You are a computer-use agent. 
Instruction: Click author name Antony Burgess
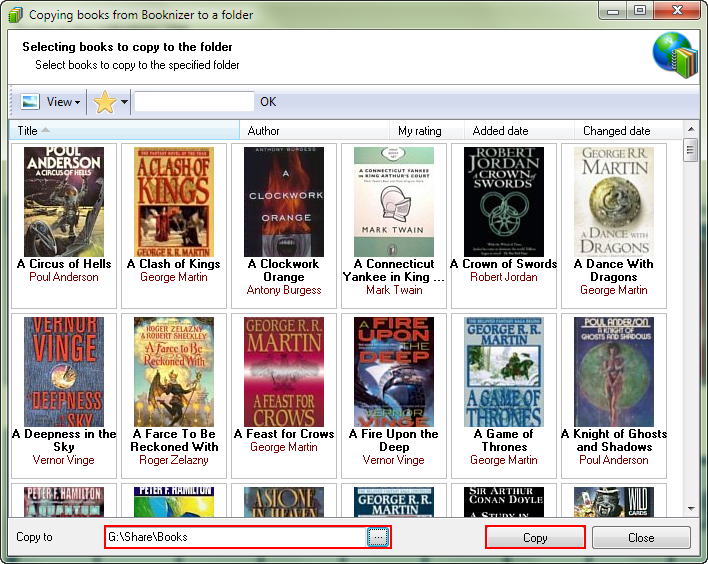coord(284,290)
